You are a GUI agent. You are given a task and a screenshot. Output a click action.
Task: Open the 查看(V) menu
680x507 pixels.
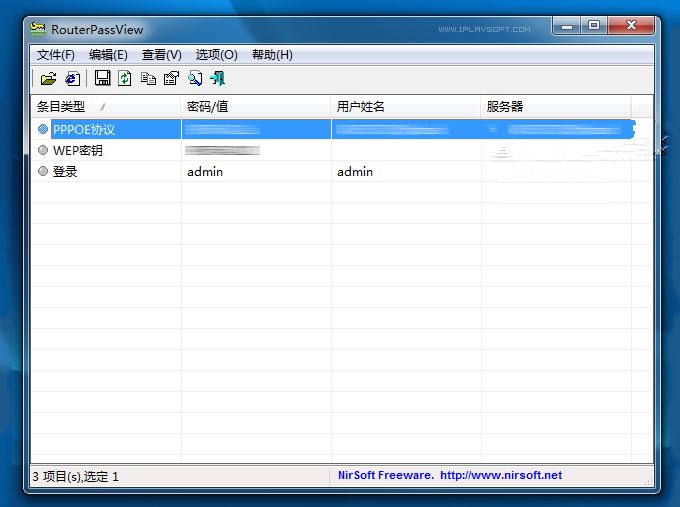pyautogui.click(x=161, y=55)
